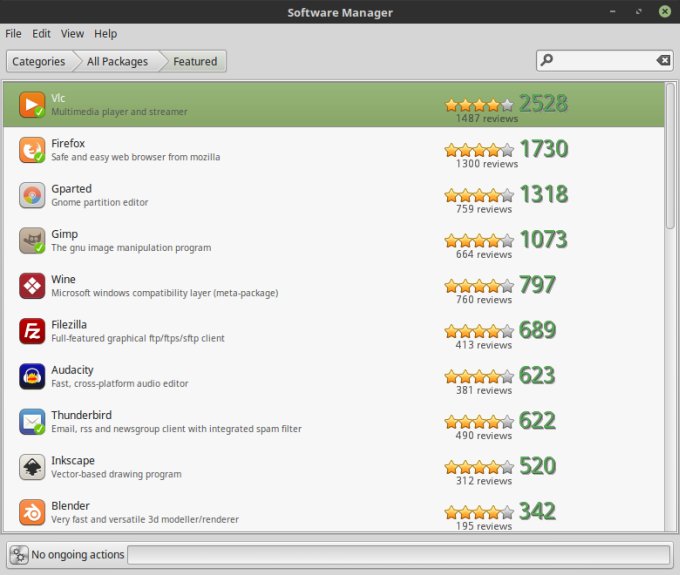Click 'Multimedia player and streamer' description
Viewport: 680px width, 575px height.
coord(119,112)
